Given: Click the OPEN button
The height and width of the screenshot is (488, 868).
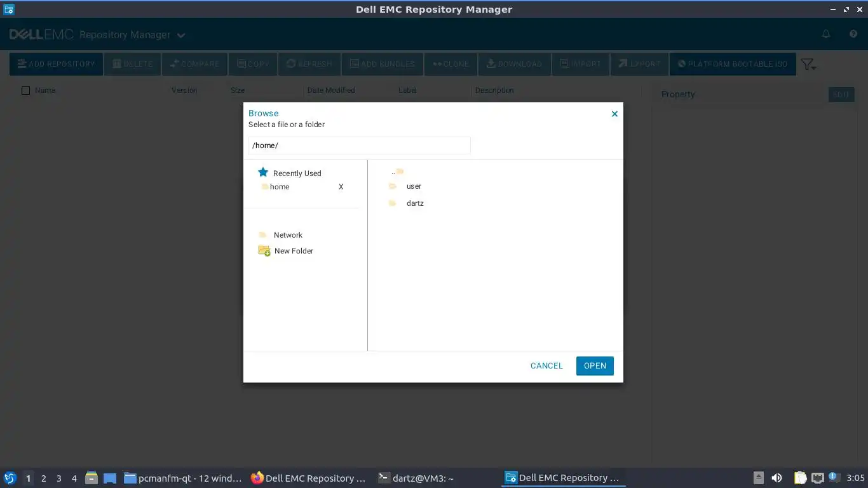Looking at the screenshot, I should tap(595, 366).
